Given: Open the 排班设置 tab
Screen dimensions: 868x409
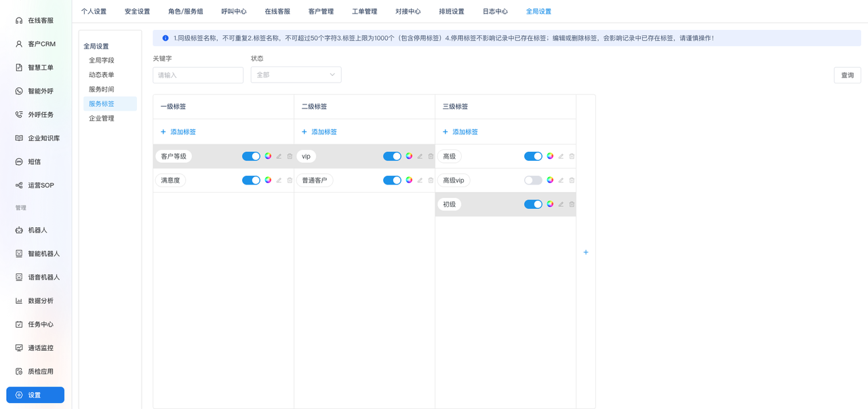Looking at the screenshot, I should pos(452,12).
